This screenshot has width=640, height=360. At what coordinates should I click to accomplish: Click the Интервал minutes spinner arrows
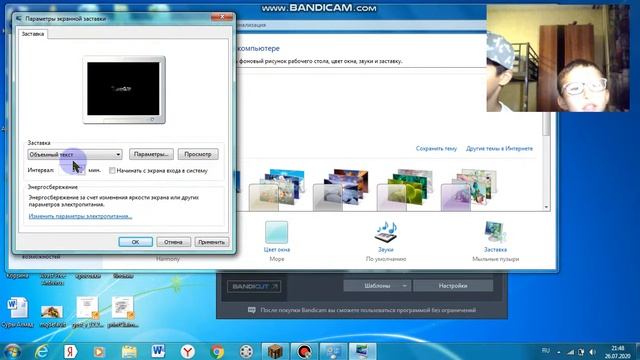82,171
